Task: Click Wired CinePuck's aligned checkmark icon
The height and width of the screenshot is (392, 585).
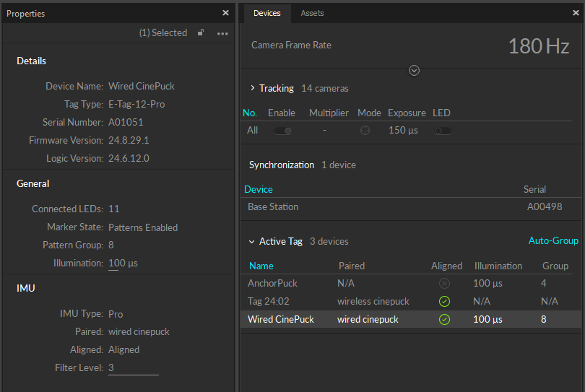Action: click(x=445, y=319)
